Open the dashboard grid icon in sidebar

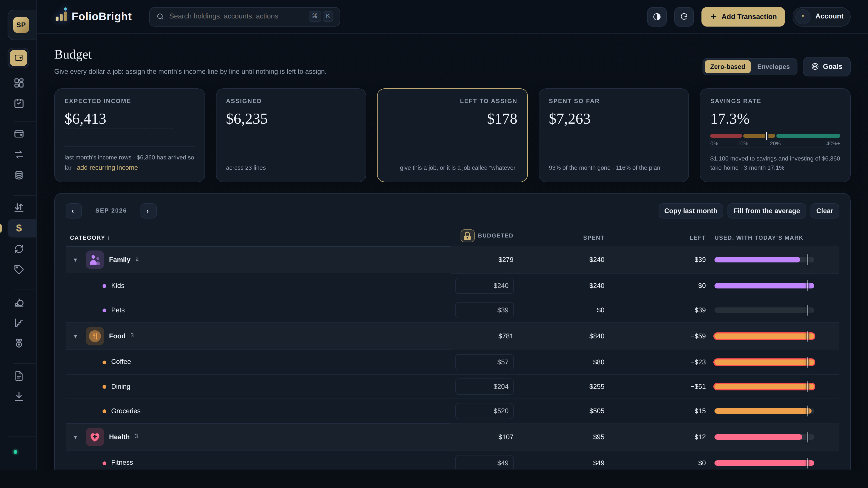click(19, 83)
